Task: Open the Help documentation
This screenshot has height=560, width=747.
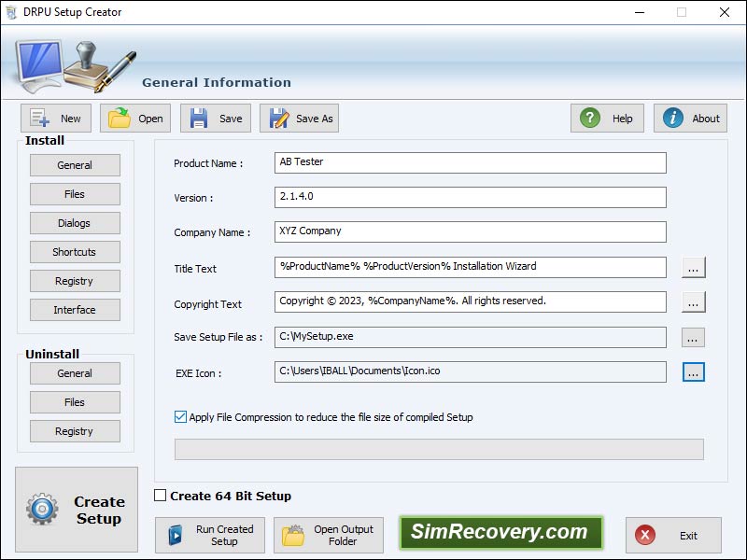Action: (607, 118)
